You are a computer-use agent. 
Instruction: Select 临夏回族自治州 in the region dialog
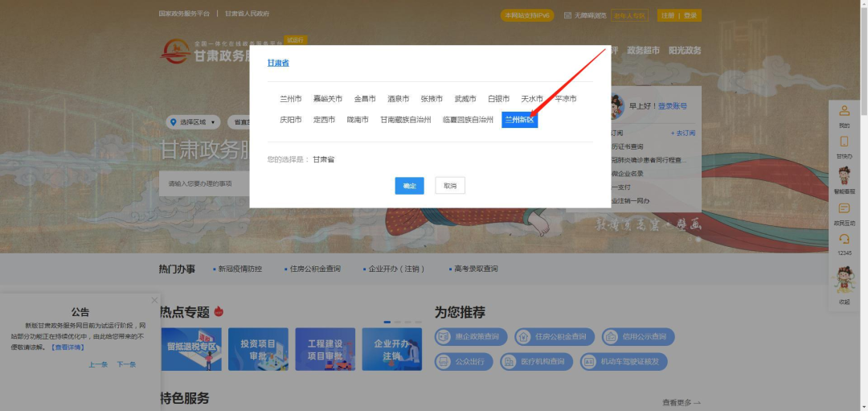(x=468, y=119)
